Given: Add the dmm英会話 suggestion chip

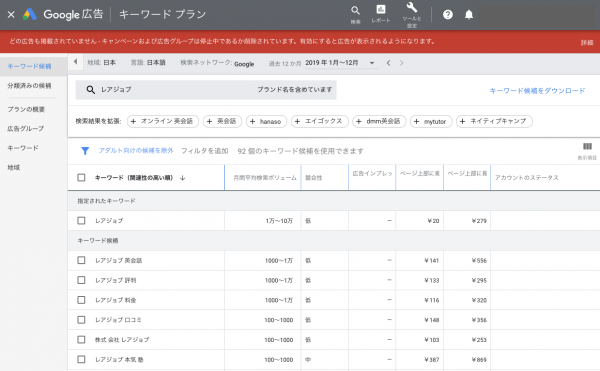Looking at the screenshot, I should pos(379,121).
